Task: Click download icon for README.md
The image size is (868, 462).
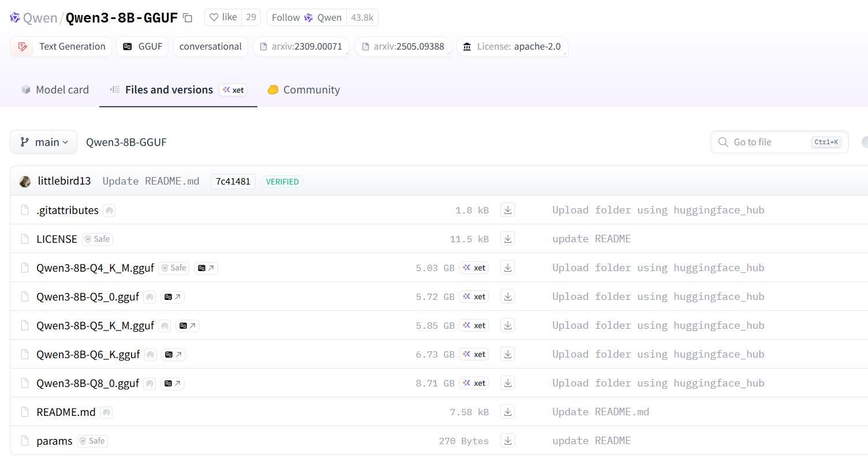Action: 507,412
